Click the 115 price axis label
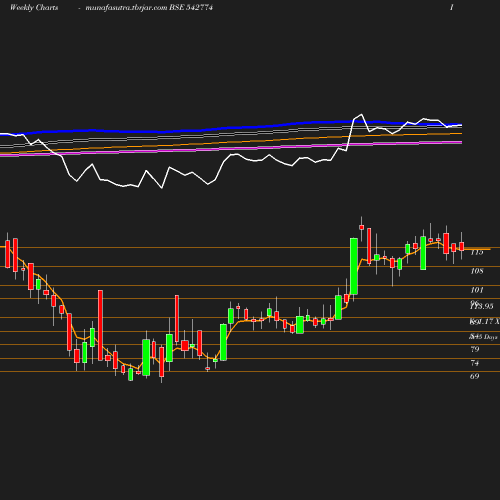The width and height of the screenshot is (500, 500). pyautogui.click(x=477, y=252)
